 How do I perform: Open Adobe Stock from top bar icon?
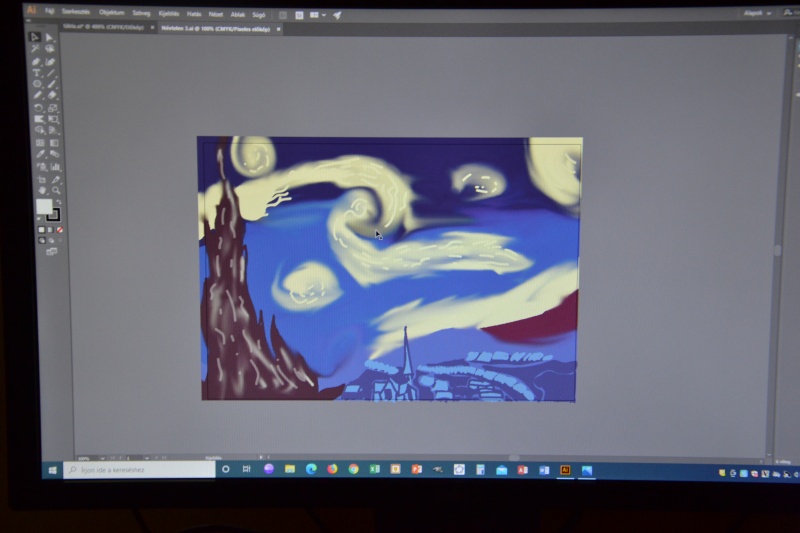299,15
